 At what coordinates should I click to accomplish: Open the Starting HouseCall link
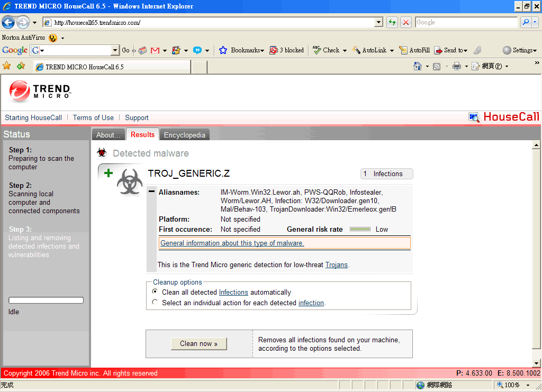(33, 117)
